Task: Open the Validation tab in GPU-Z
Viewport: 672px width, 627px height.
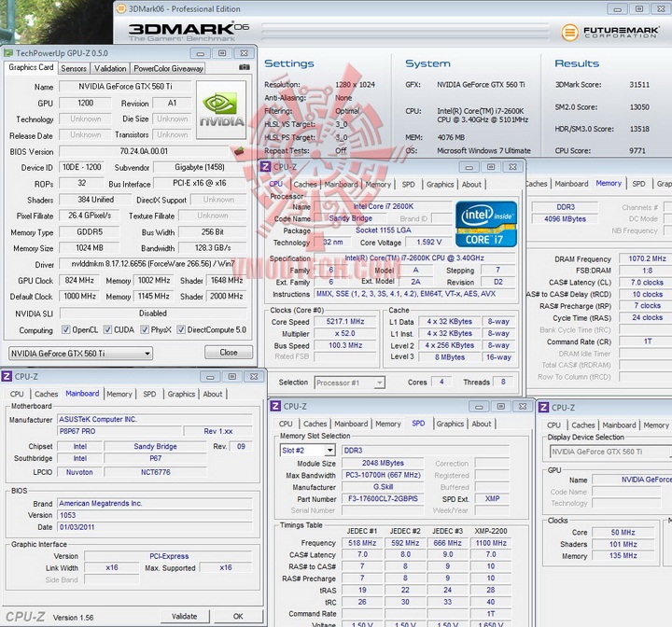Action: (x=110, y=68)
